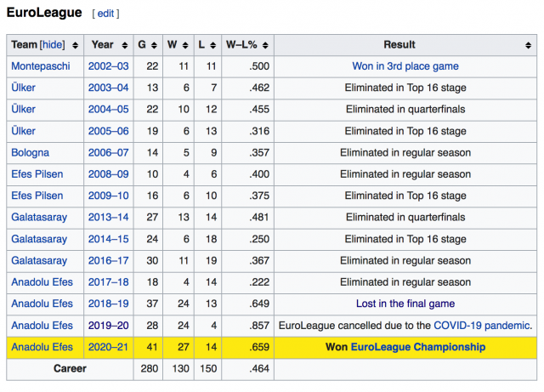Sort by G games column arrows
The height and width of the screenshot is (392, 544).
pos(154,45)
